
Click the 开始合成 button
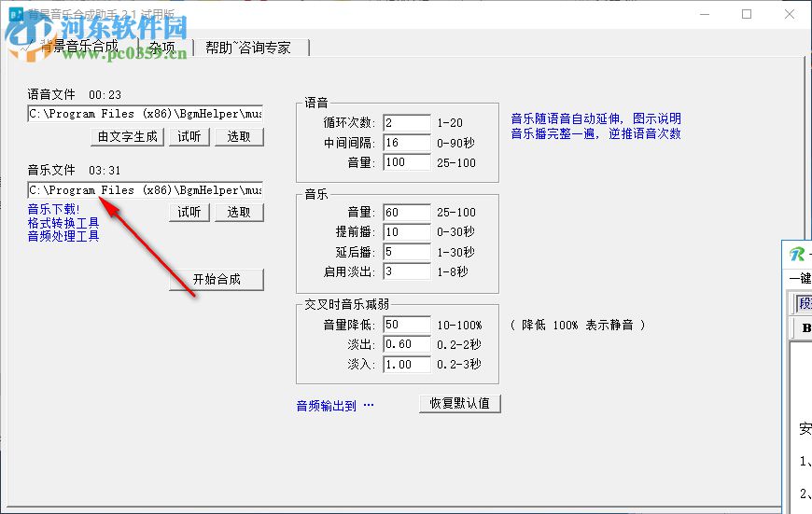(217, 280)
